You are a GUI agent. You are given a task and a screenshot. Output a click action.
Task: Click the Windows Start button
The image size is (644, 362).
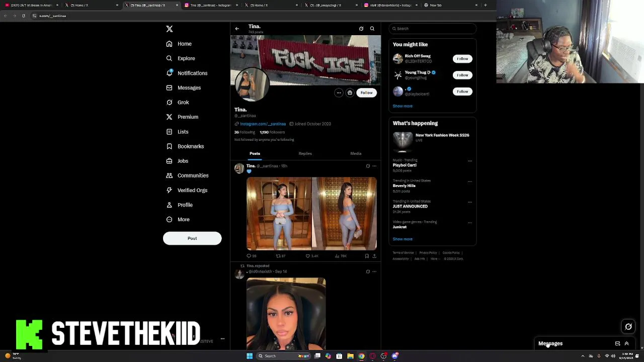coord(250,356)
